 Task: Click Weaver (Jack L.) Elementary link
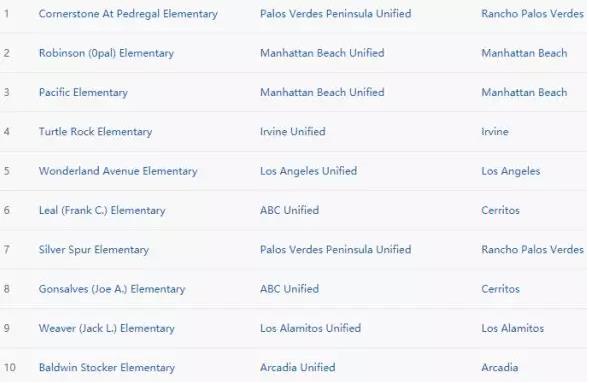tap(107, 329)
